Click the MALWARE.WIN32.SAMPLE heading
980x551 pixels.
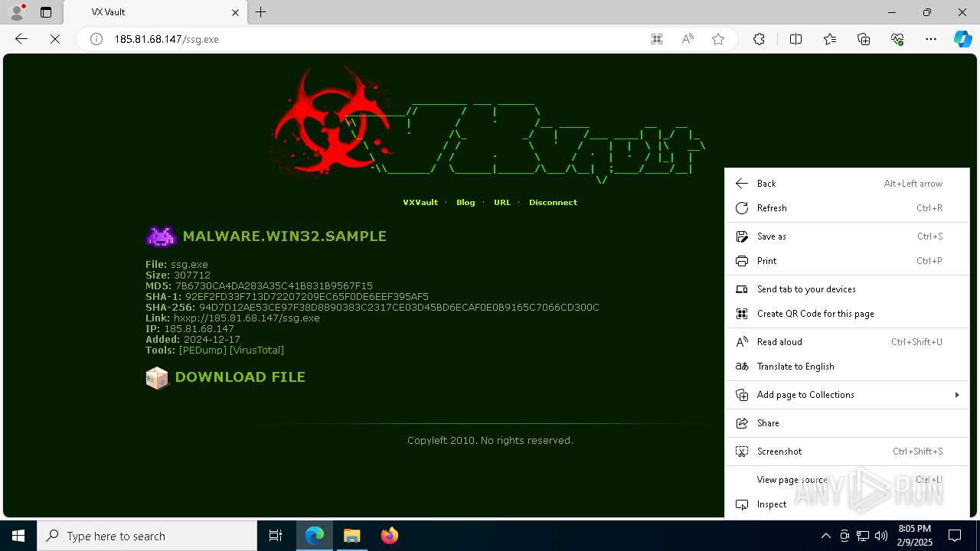(x=284, y=236)
